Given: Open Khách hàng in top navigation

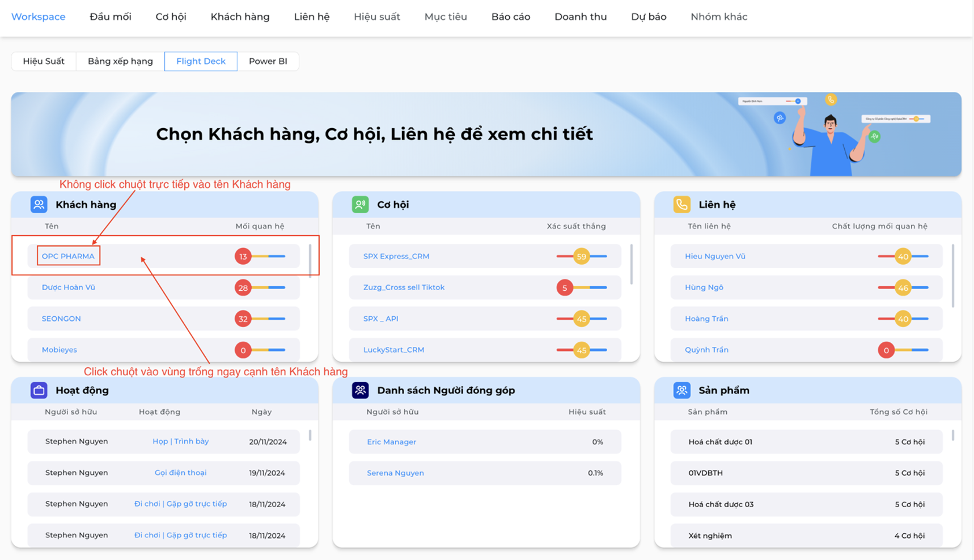Looking at the screenshot, I should pyautogui.click(x=240, y=17).
